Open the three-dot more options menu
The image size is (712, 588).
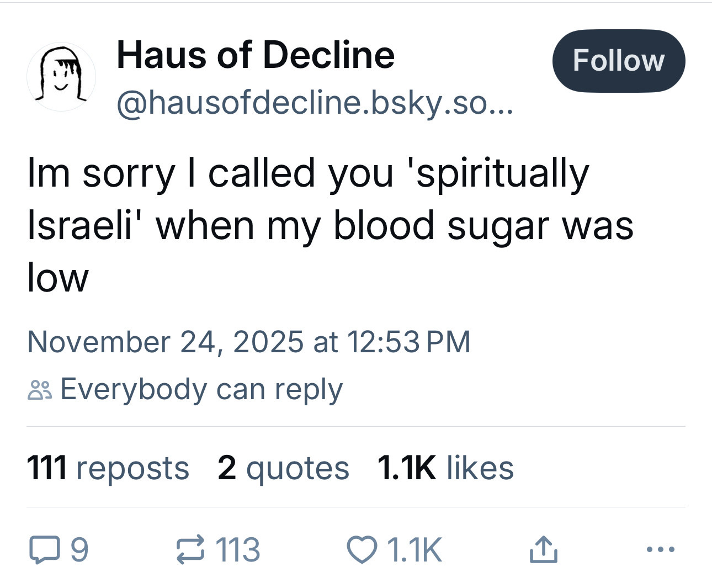(660, 550)
